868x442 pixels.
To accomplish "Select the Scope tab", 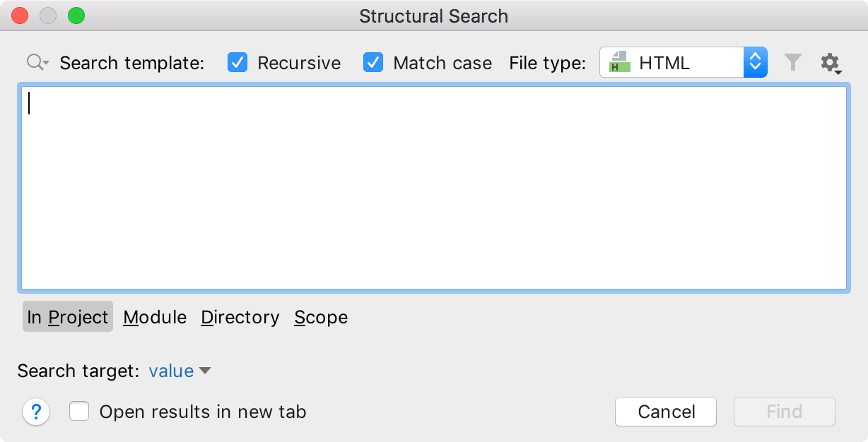I will click(320, 317).
